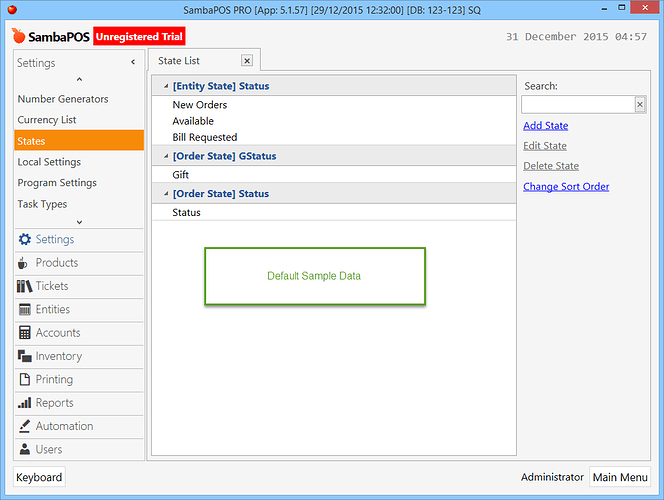Click the [Order State] GStatus header text
The width and height of the screenshot is (664, 500).
click(224, 156)
